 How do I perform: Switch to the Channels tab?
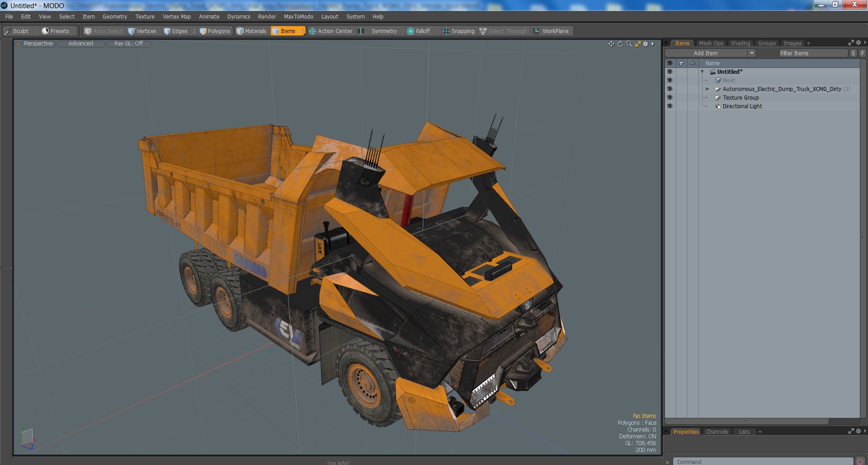[717, 431]
